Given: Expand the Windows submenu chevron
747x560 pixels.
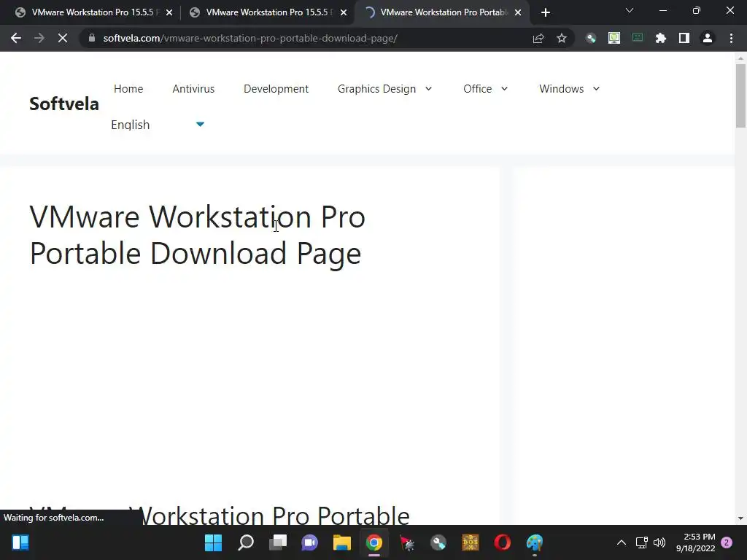Looking at the screenshot, I should 596,88.
